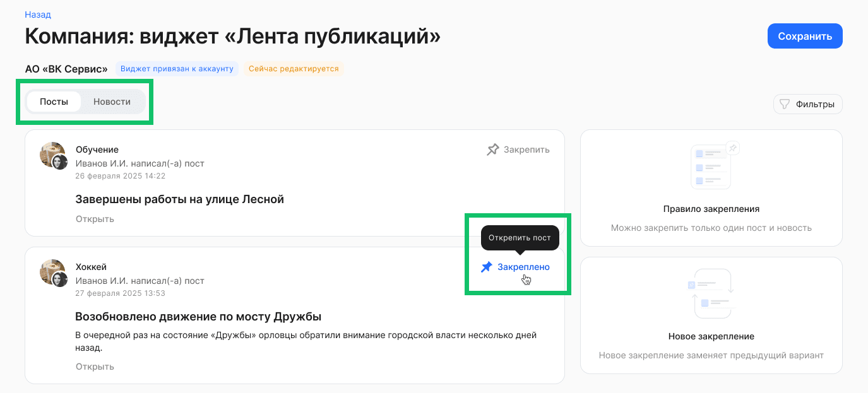Open the «Завершены работы на улице Лесной» post
Screen dimensions: 868x393
click(94, 218)
